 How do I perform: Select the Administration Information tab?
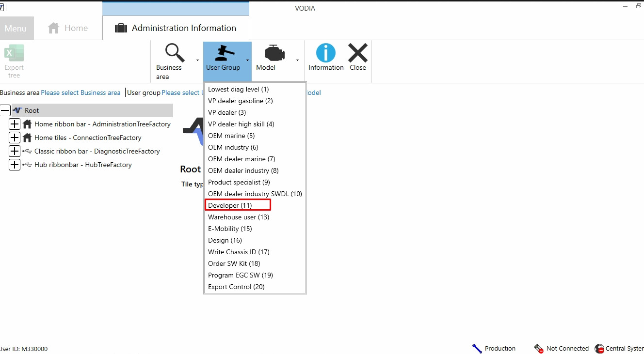[x=176, y=28]
